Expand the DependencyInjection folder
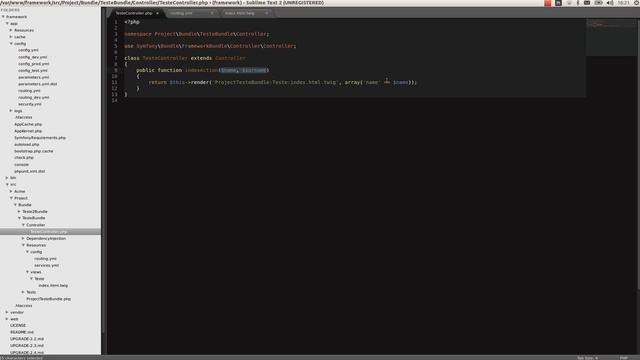The width and height of the screenshot is (640, 360). coord(23,238)
